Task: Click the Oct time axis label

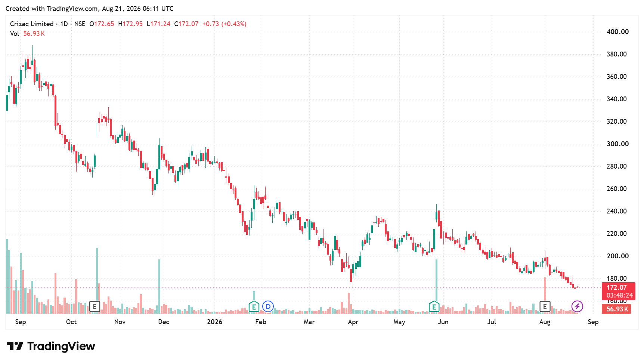Action: coord(71,322)
